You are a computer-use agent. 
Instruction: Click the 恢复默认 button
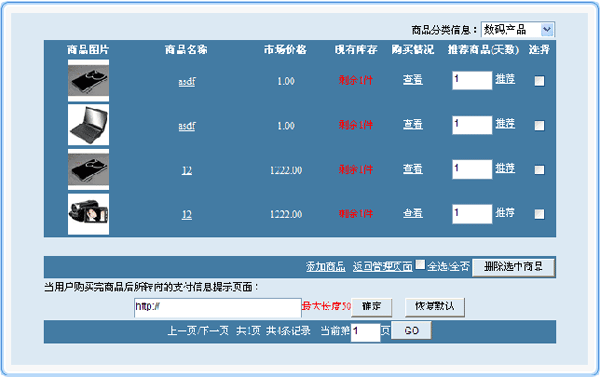(435, 307)
